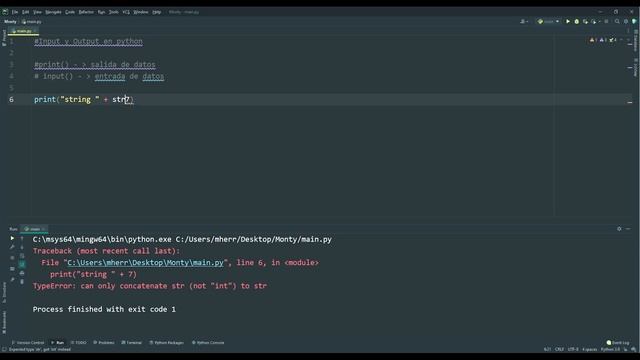Image resolution: width=640 pixels, height=360 pixels.
Task: Click the 'entrada de datos' comment line
Action: (x=99, y=76)
